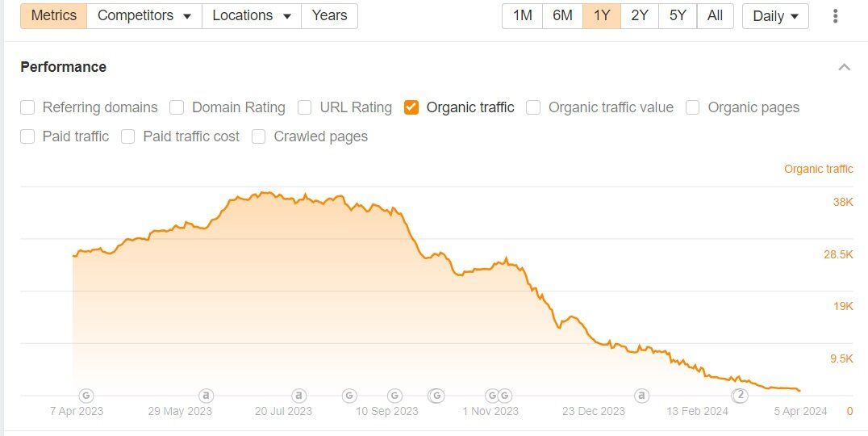Select the Metrics tab
Viewport: 868px width, 436px height.
pos(54,15)
